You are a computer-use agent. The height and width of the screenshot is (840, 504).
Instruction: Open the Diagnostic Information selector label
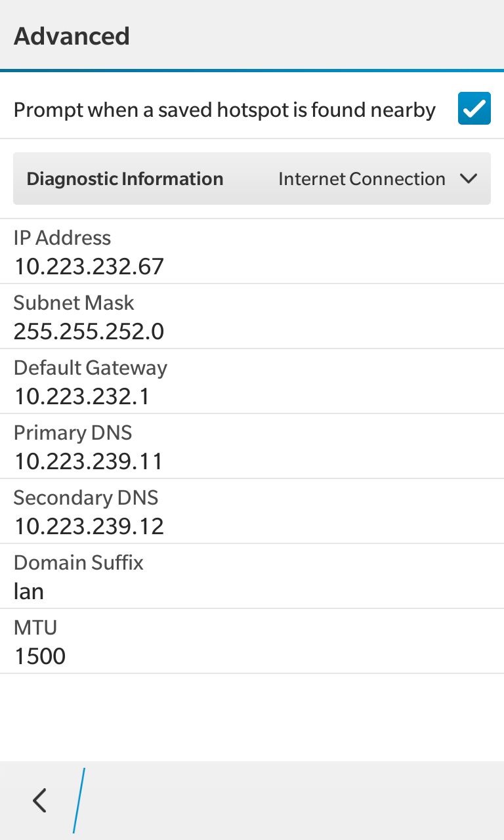tap(125, 179)
